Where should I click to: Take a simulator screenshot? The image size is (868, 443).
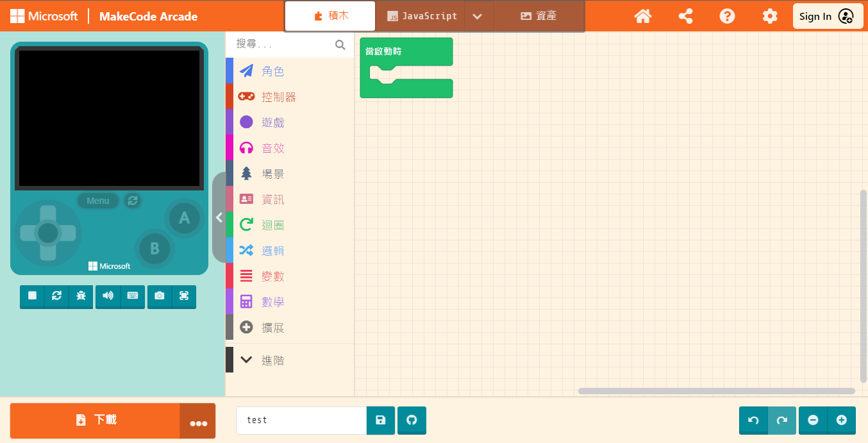point(160,296)
